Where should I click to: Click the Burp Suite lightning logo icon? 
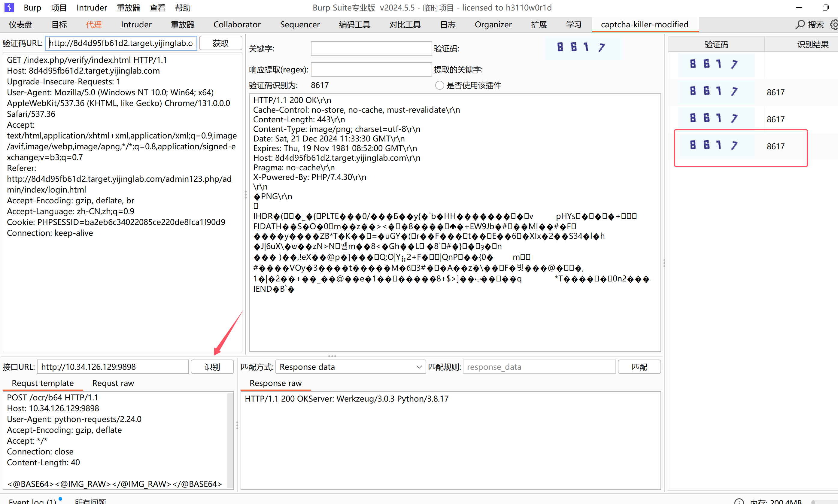pyautogui.click(x=9, y=7)
